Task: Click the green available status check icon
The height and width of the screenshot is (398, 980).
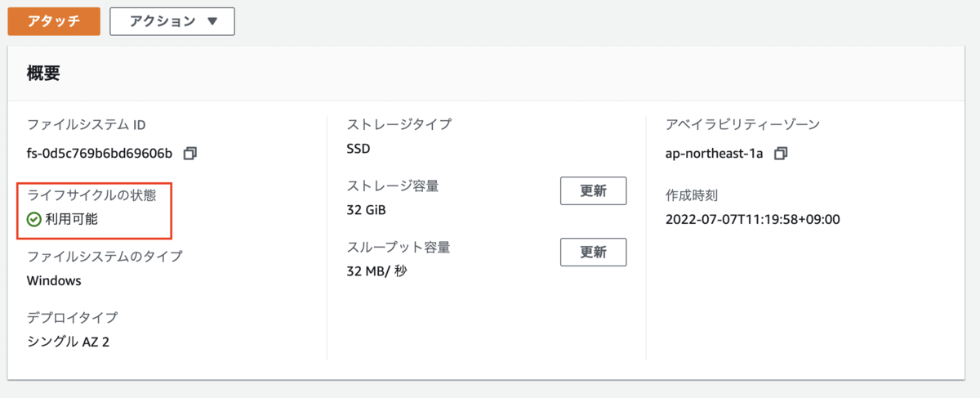Action: 34,219
